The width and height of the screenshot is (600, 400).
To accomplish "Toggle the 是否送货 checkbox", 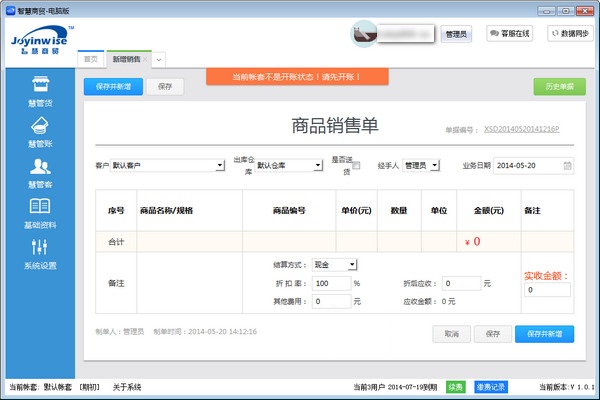I will click(x=356, y=165).
